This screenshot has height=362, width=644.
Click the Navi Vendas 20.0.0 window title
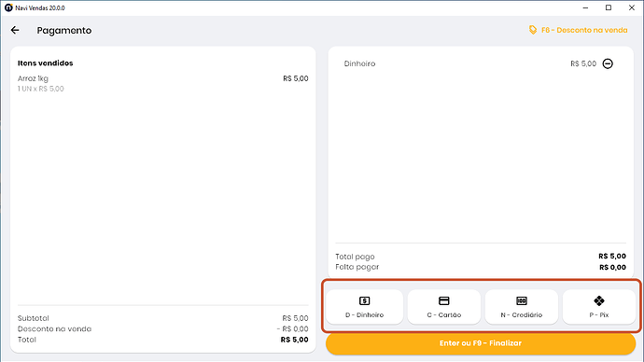(40, 7)
